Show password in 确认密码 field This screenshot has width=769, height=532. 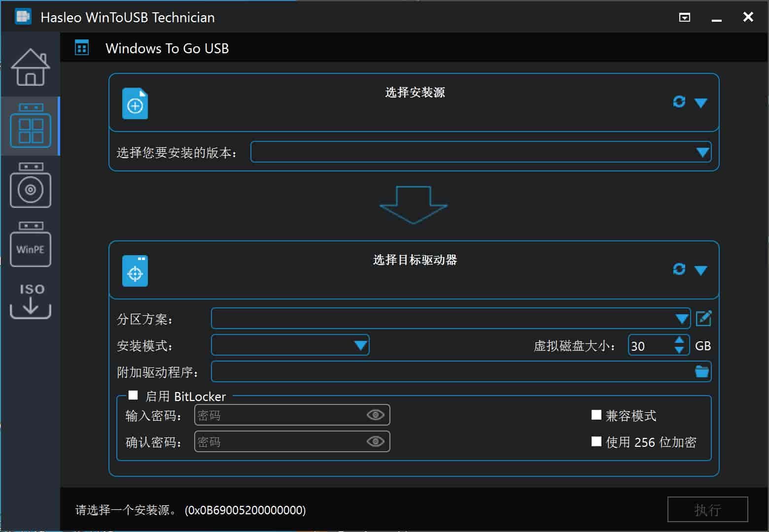click(376, 441)
